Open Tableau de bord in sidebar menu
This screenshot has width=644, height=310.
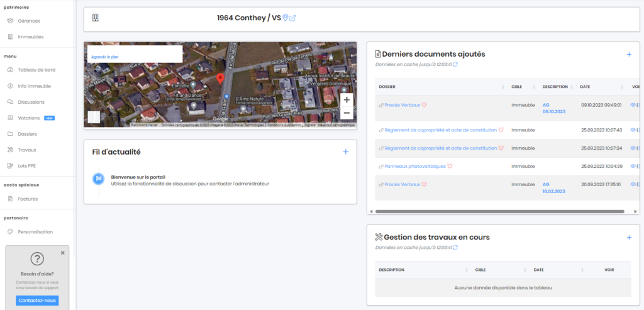coord(36,70)
